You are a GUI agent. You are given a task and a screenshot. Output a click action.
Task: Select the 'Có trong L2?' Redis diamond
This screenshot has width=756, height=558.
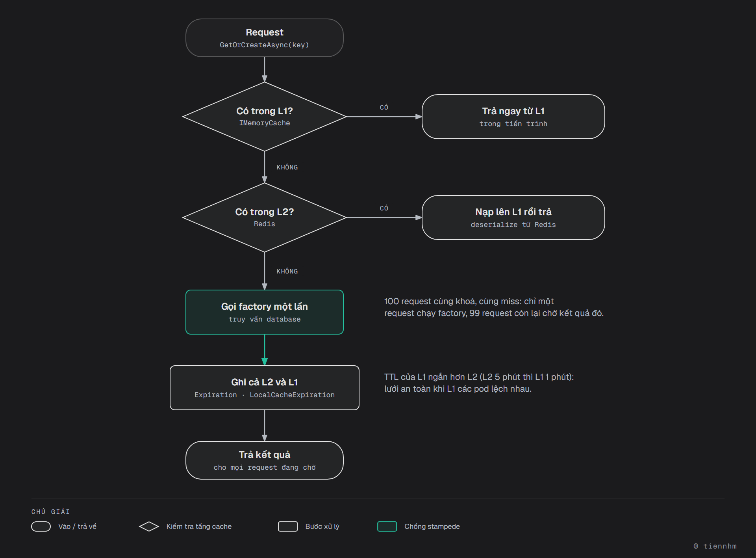coord(264,218)
